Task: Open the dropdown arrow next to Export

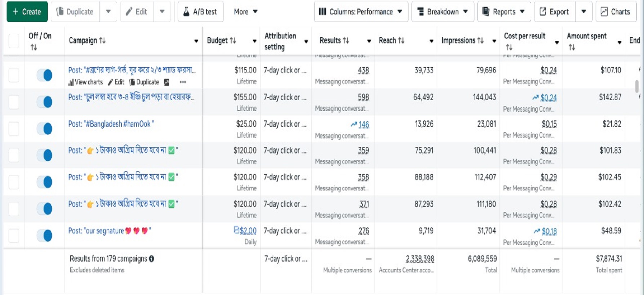Action: (x=583, y=12)
